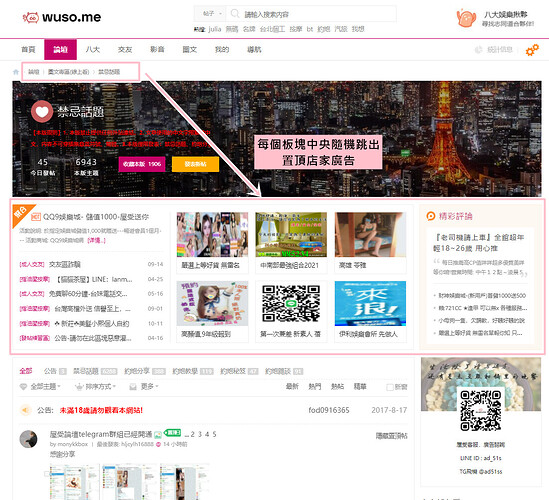Open the 屋受論壇telegram群組已經開通 thread

[100, 435]
